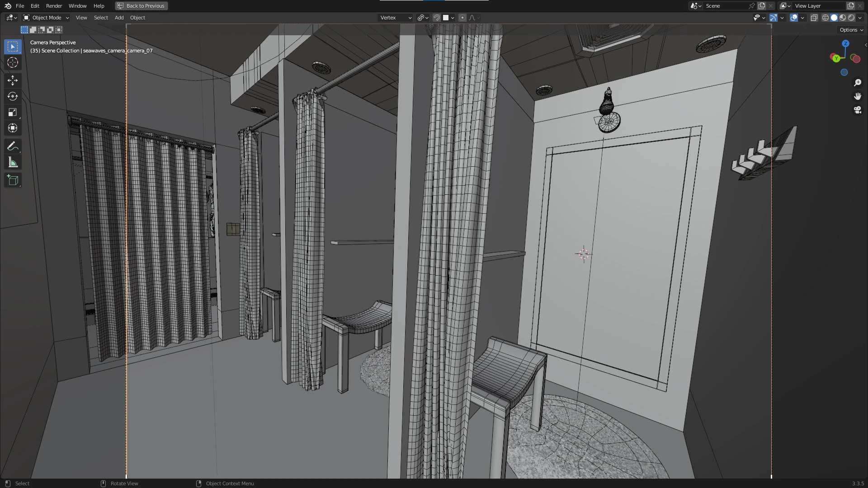Toggle viewport gizmos display
The image size is (868, 488).
(774, 18)
